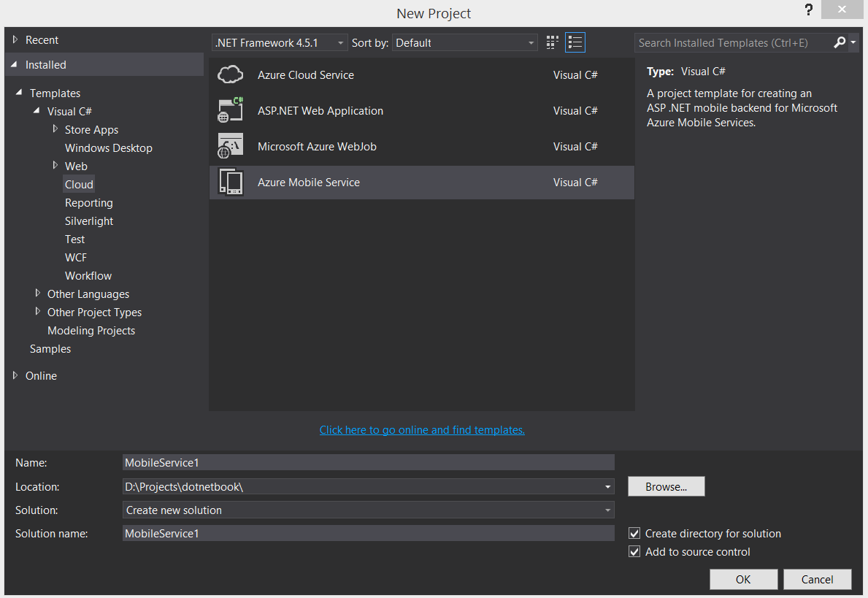Click the Cancel button
The image size is (868, 598).
(x=817, y=579)
